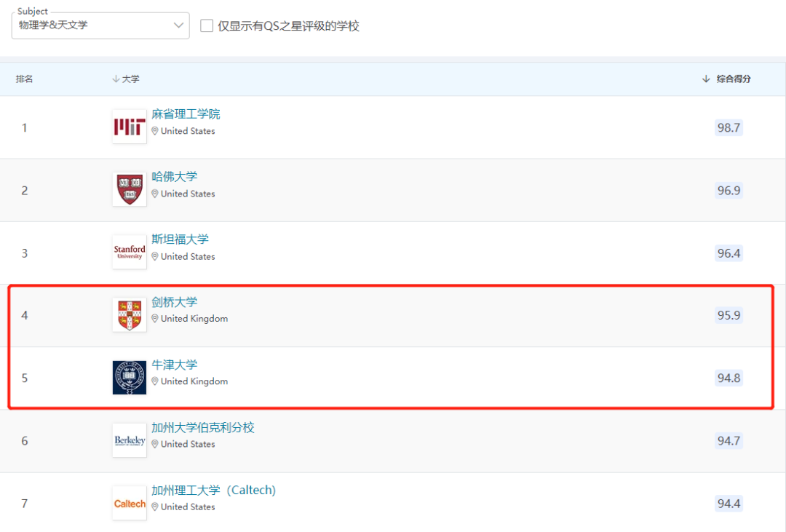Click the Stanford University logo

[130, 253]
